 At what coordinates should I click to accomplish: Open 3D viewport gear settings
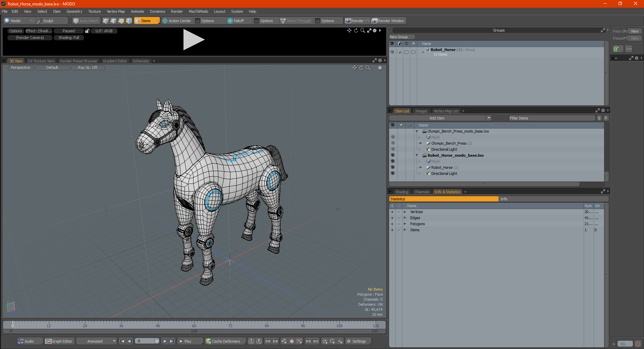pos(380,68)
